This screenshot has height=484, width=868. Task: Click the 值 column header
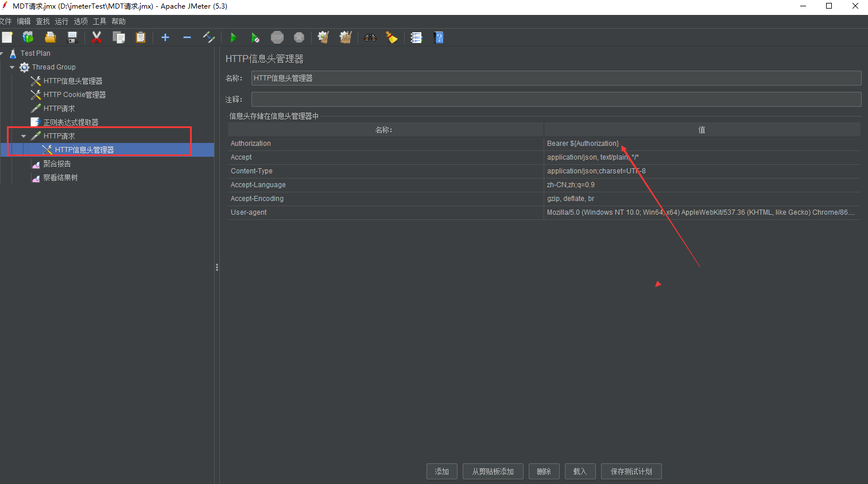(x=702, y=130)
